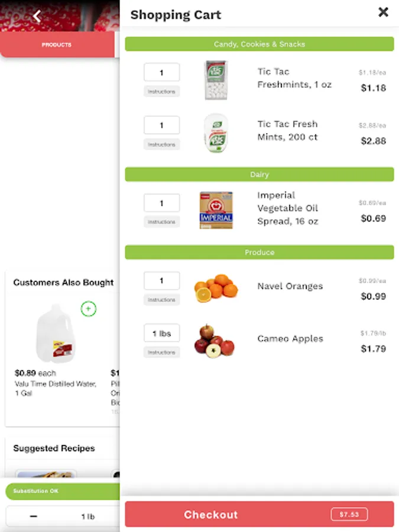Decrease quantity with the minus button

pyautogui.click(x=34, y=516)
